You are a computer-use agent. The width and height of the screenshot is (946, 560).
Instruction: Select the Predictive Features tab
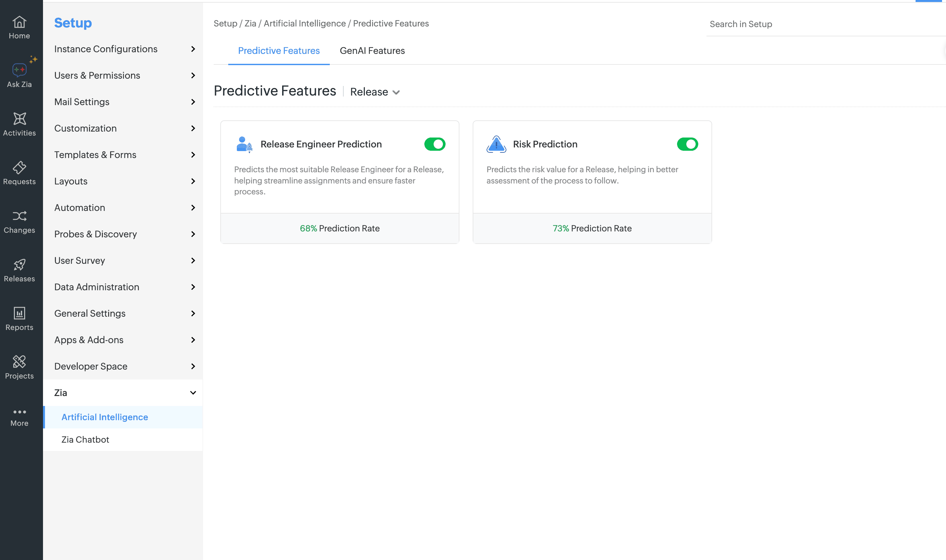point(279,51)
